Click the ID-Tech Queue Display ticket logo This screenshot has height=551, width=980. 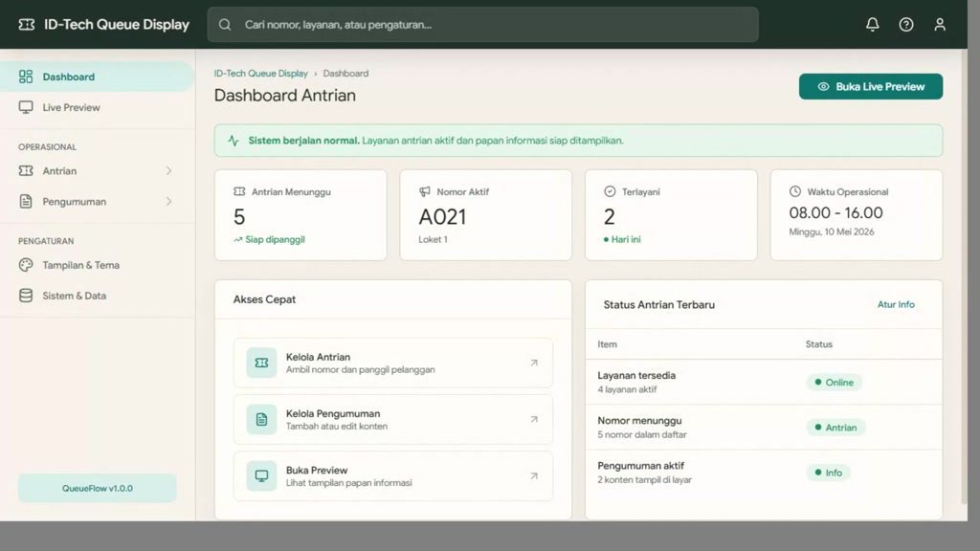click(x=26, y=24)
